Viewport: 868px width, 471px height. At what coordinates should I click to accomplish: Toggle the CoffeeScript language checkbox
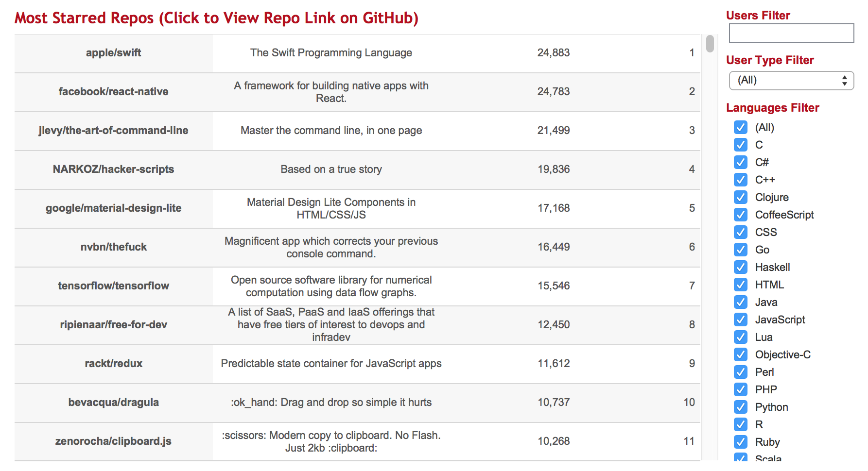point(741,215)
